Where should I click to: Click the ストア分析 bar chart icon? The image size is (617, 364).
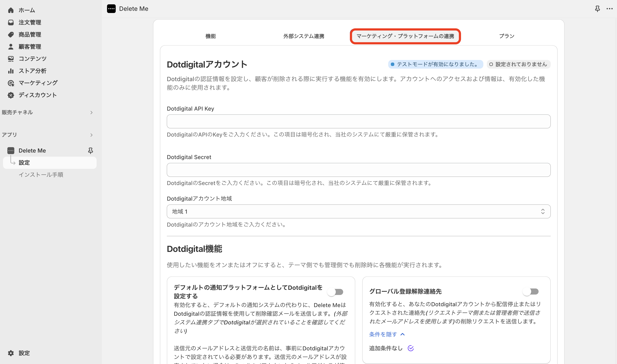point(11,71)
